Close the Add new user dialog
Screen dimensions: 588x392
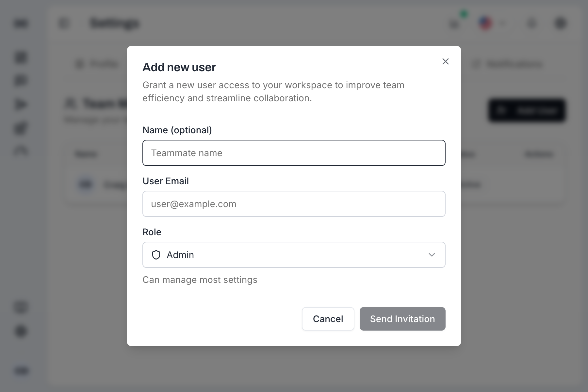point(445,61)
